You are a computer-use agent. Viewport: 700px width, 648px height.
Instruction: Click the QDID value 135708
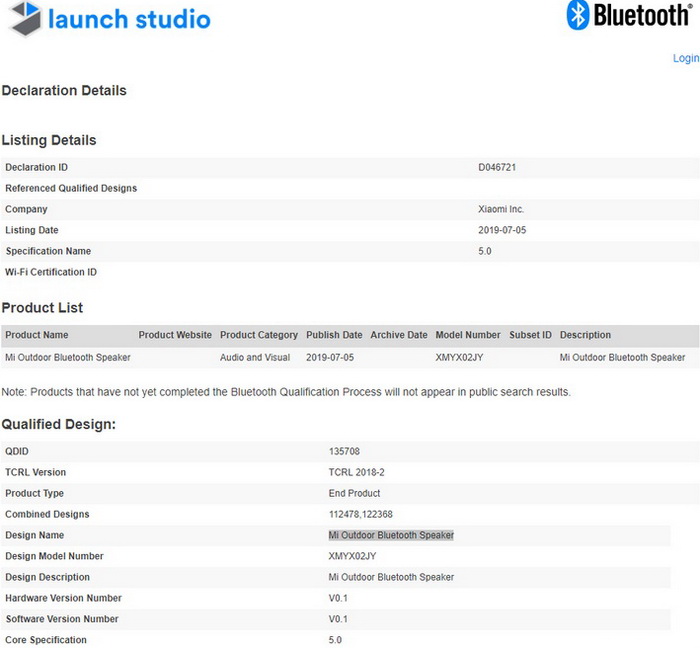[344, 451]
